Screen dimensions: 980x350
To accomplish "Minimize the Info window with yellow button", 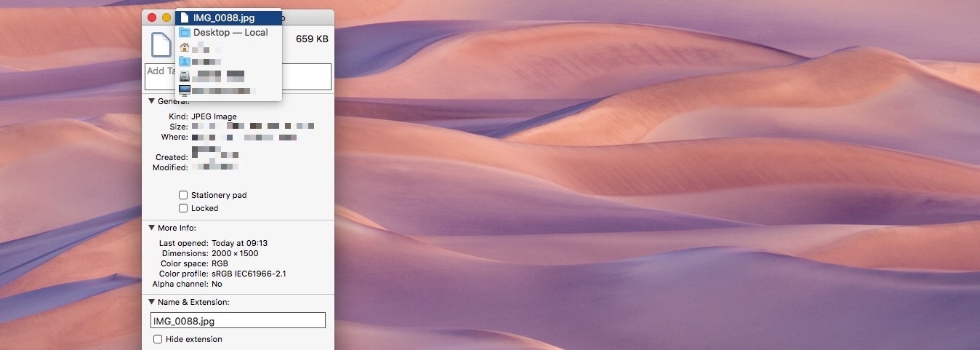I will point(166,17).
